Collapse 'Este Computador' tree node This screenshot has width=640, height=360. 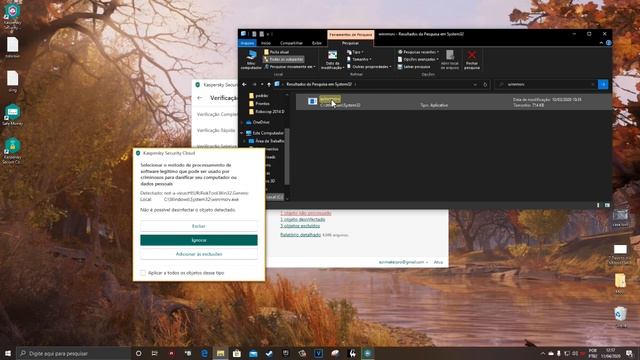pyautogui.click(x=242, y=133)
